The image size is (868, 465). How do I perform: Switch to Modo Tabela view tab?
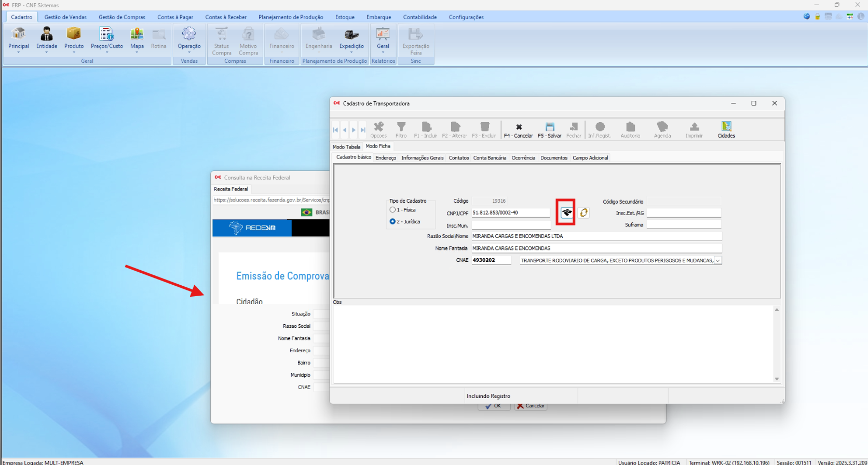click(346, 147)
